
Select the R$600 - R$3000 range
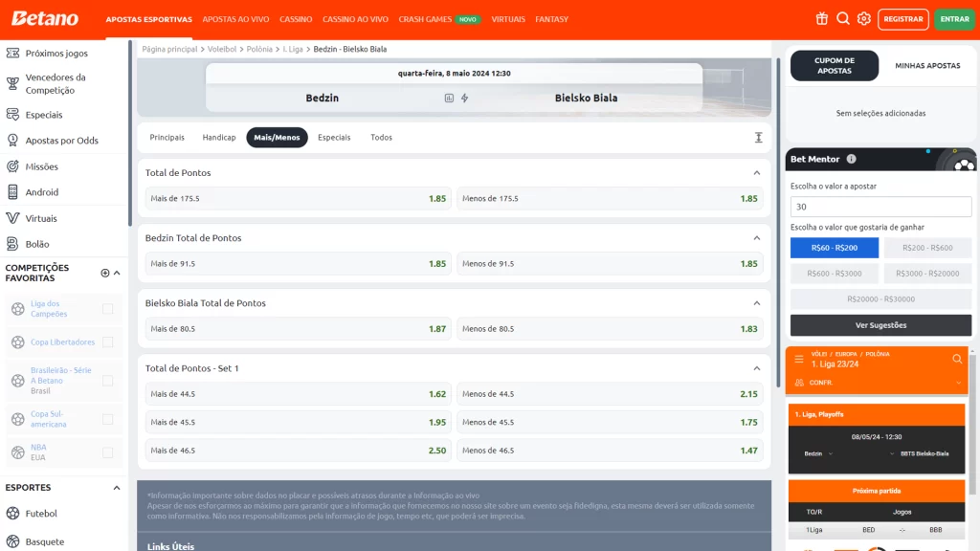[x=834, y=273]
